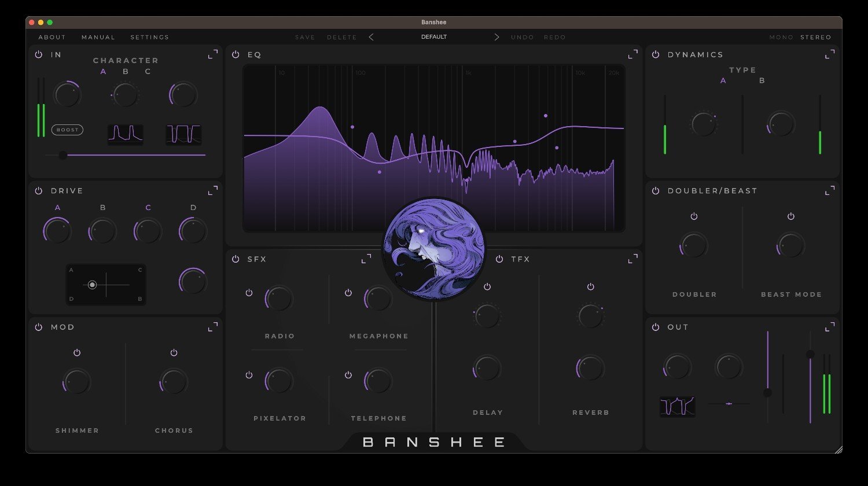
Task: Click the XY pad in the Drive section
Action: [106, 284]
